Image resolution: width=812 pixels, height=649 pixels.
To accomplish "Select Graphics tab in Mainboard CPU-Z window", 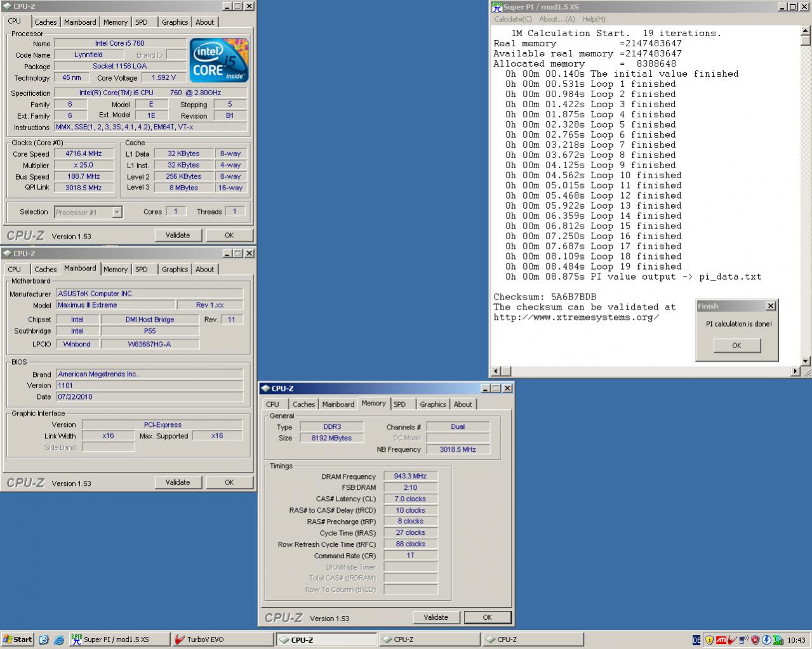I will tap(175, 269).
